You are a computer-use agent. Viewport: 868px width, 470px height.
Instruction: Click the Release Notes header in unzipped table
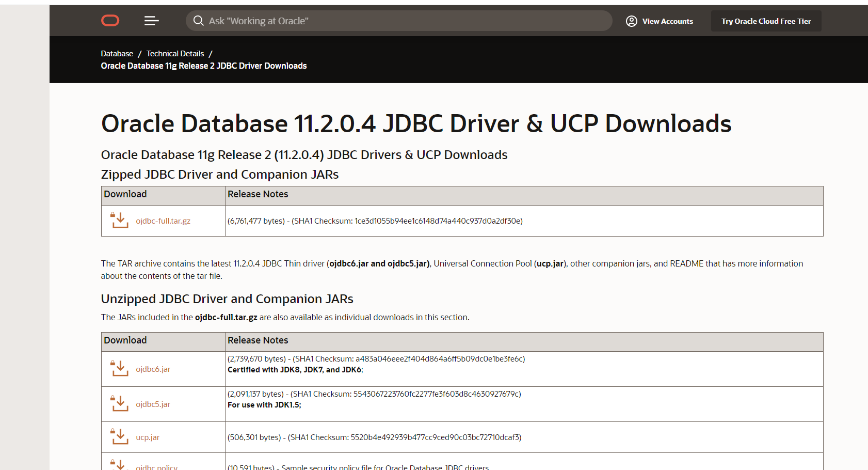pyautogui.click(x=258, y=340)
